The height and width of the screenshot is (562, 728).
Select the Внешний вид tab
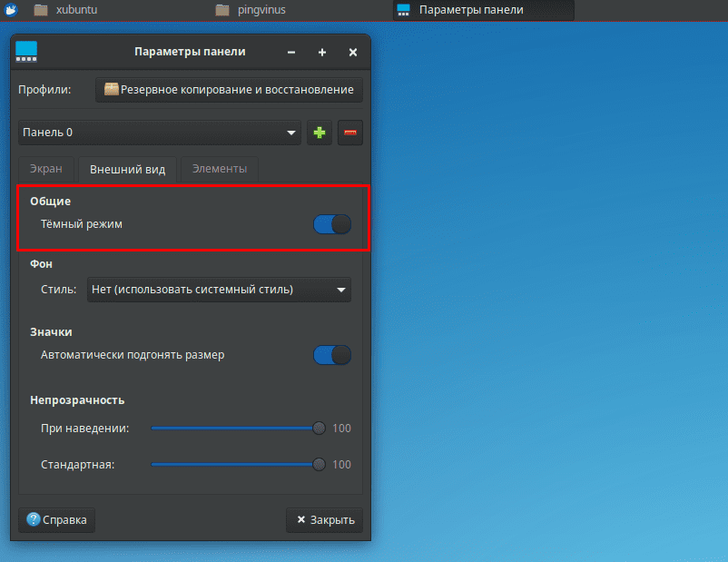128,170
